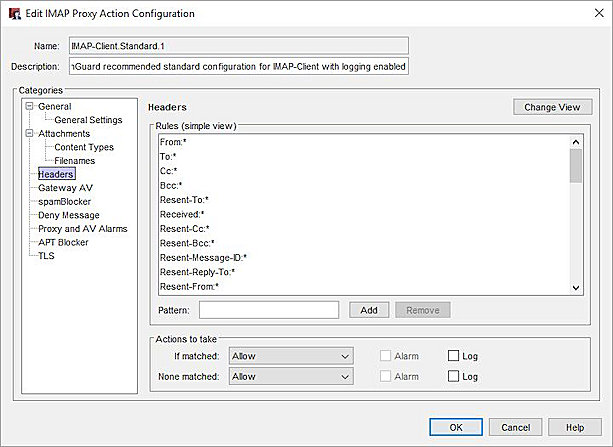Enable Log checkbox for None matched
This screenshot has width=613, height=447.
pyautogui.click(x=453, y=377)
